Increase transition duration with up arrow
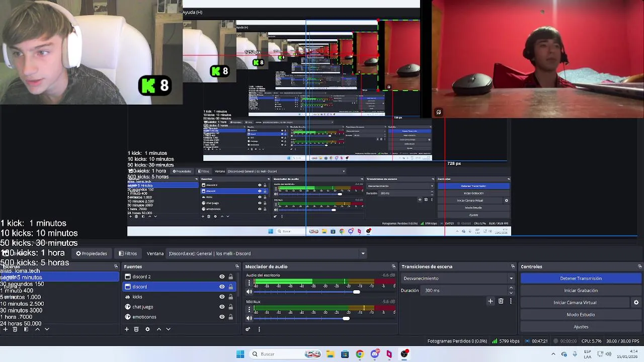644x362 pixels. pyautogui.click(x=511, y=288)
